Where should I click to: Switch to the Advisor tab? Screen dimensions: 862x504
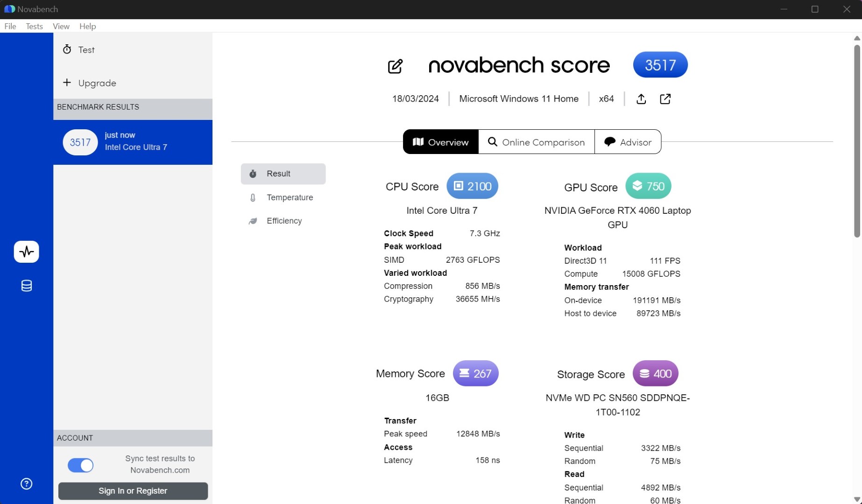coord(628,142)
